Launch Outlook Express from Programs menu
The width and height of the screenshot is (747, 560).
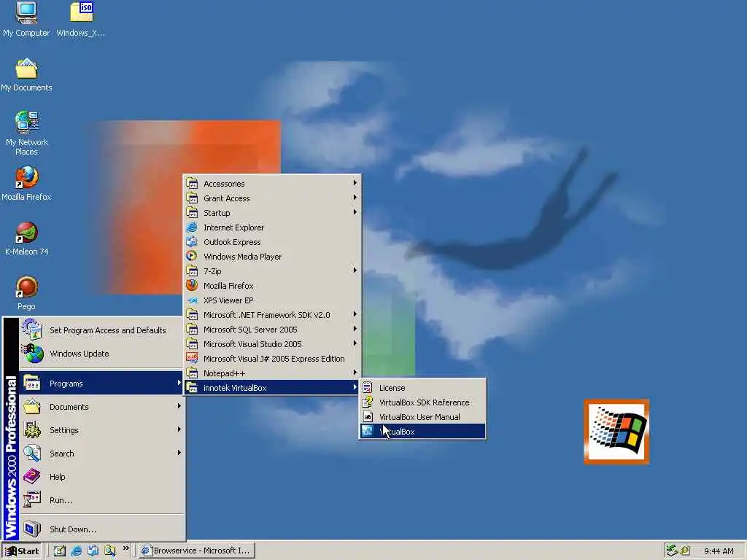pyautogui.click(x=272, y=242)
